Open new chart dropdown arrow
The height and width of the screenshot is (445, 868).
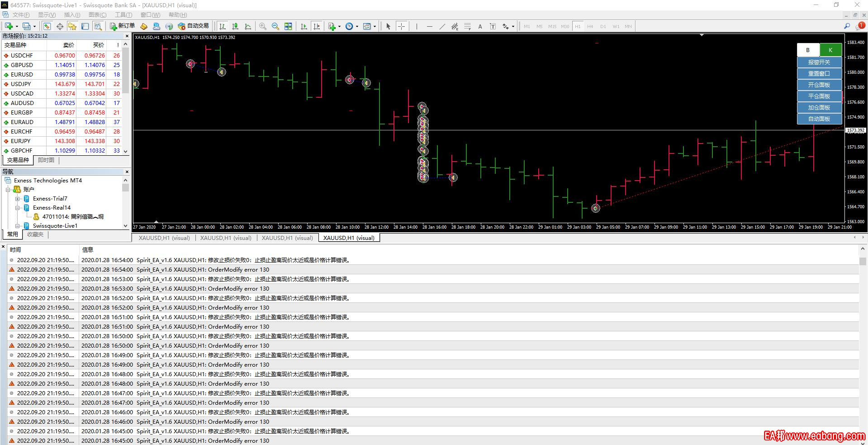(17, 26)
